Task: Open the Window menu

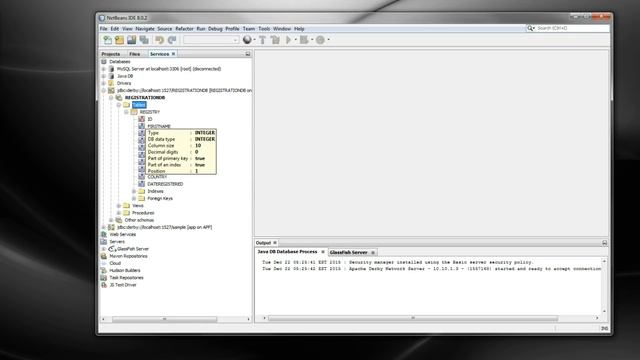Action: (x=282, y=29)
